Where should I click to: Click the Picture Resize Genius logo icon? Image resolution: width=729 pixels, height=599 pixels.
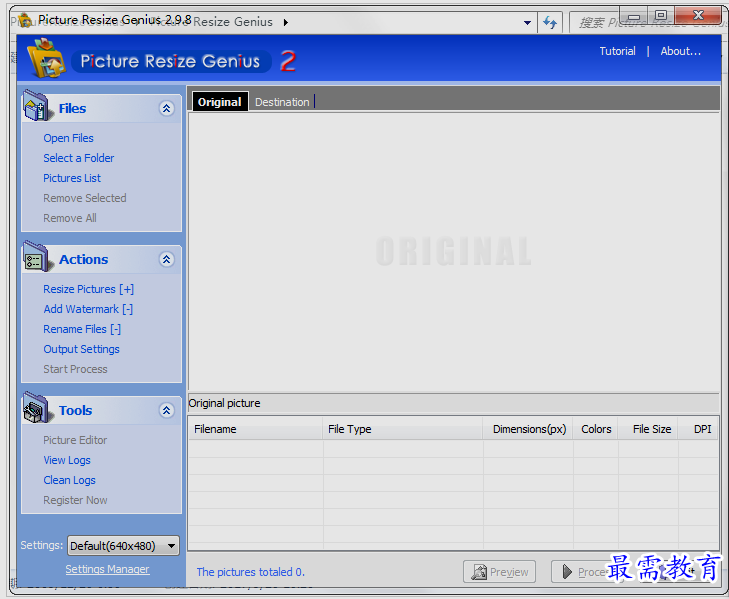[46, 59]
